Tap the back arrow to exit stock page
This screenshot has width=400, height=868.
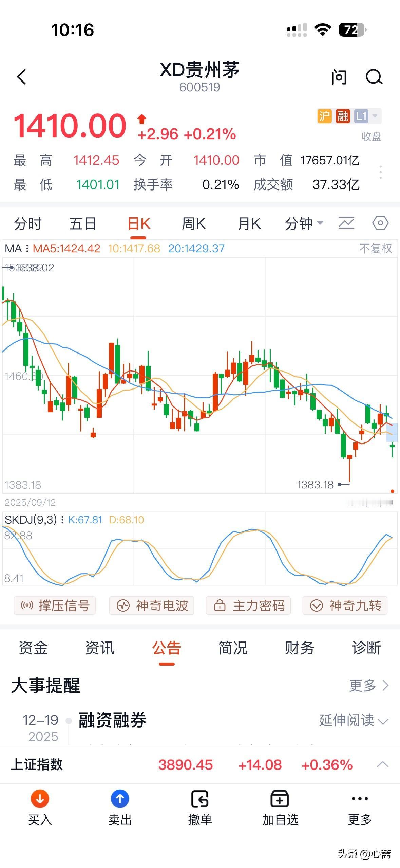(x=22, y=77)
